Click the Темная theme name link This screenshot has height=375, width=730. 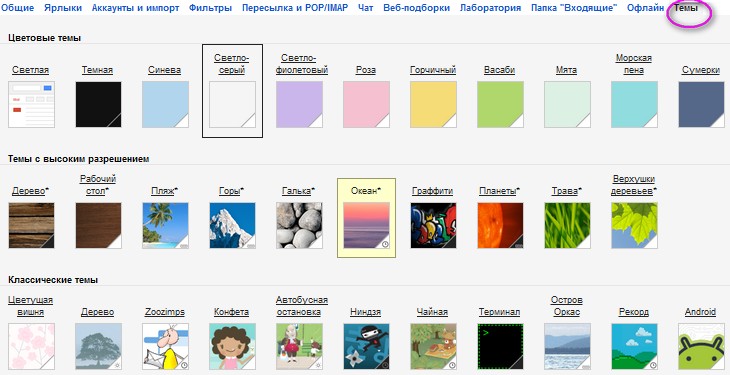(97, 70)
